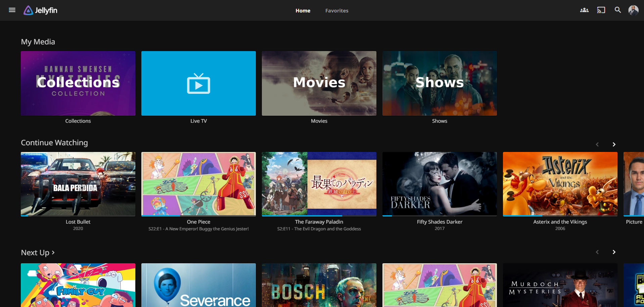Screen dimensions: 644x307
Task: Switch to the Favorites tab
Action: (337, 11)
